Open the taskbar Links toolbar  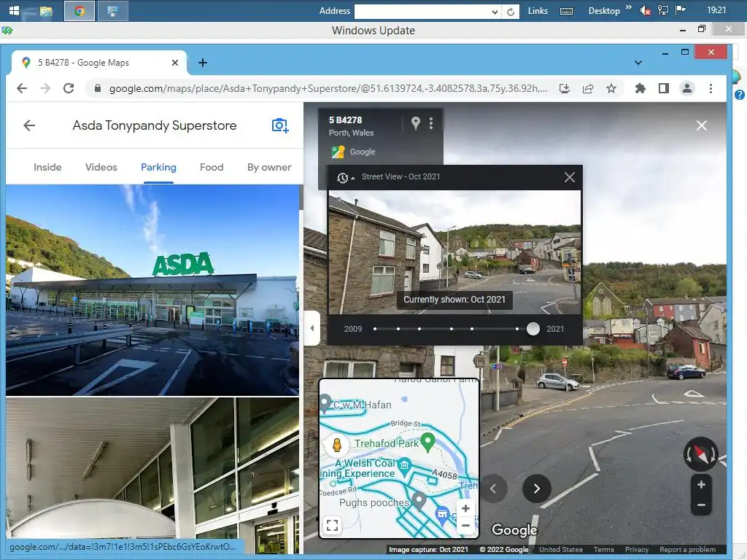pyautogui.click(x=538, y=11)
